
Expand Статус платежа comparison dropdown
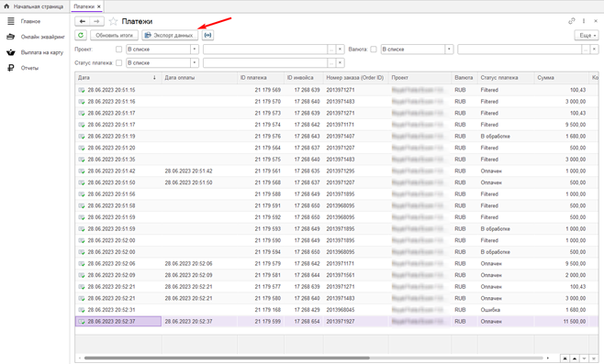(x=195, y=62)
